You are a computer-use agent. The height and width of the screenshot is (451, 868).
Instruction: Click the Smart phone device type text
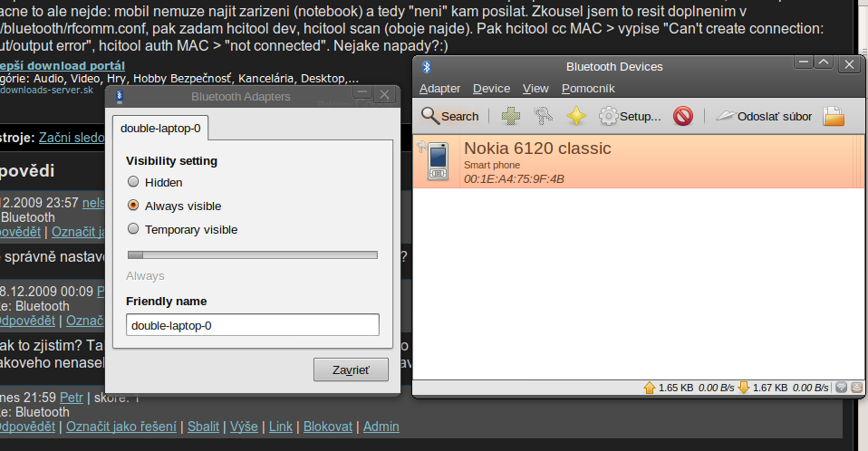pyautogui.click(x=492, y=165)
